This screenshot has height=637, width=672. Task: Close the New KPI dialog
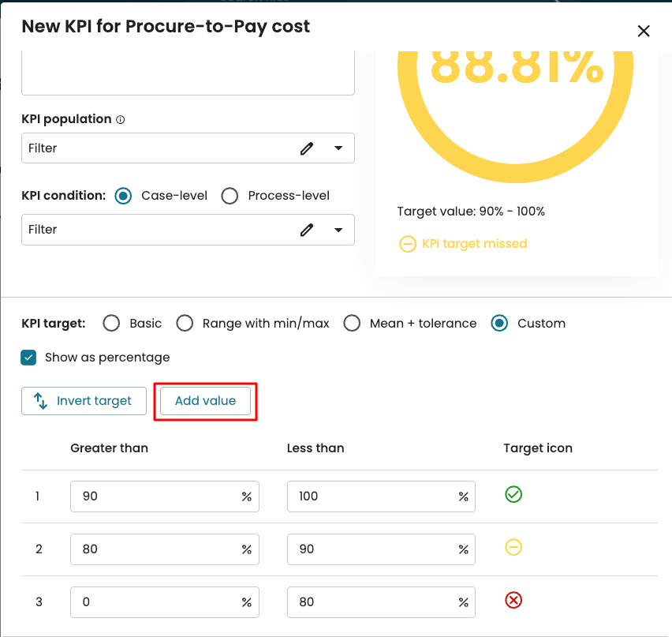(644, 31)
